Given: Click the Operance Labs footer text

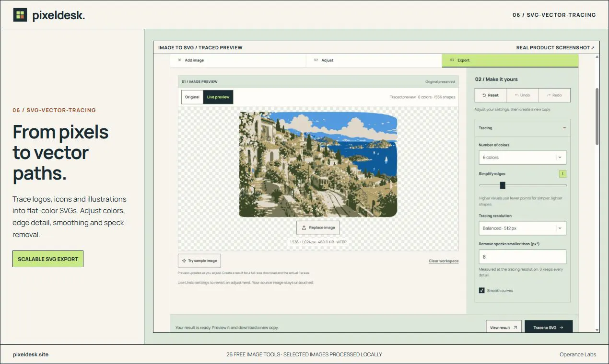Looking at the screenshot, I should click(x=578, y=354).
